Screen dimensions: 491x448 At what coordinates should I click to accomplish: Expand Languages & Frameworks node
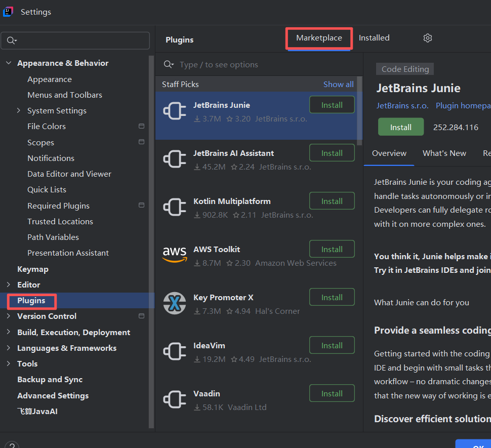pyautogui.click(x=9, y=347)
